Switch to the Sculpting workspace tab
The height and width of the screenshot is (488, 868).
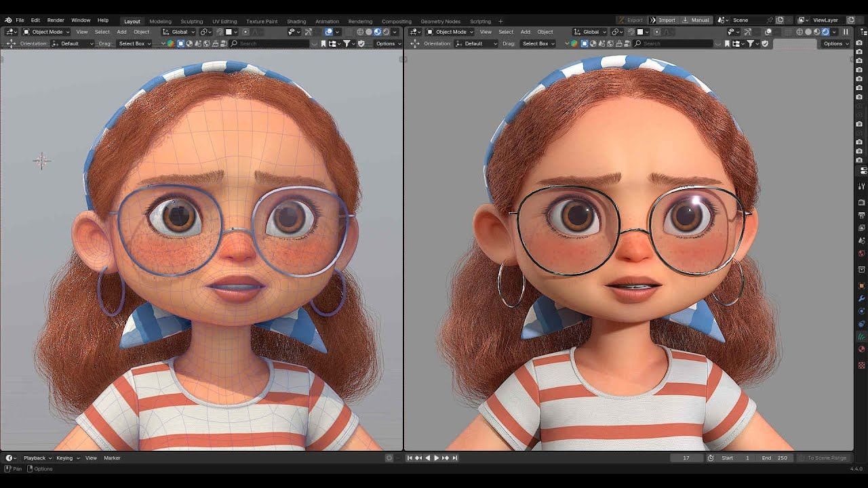[x=191, y=21]
